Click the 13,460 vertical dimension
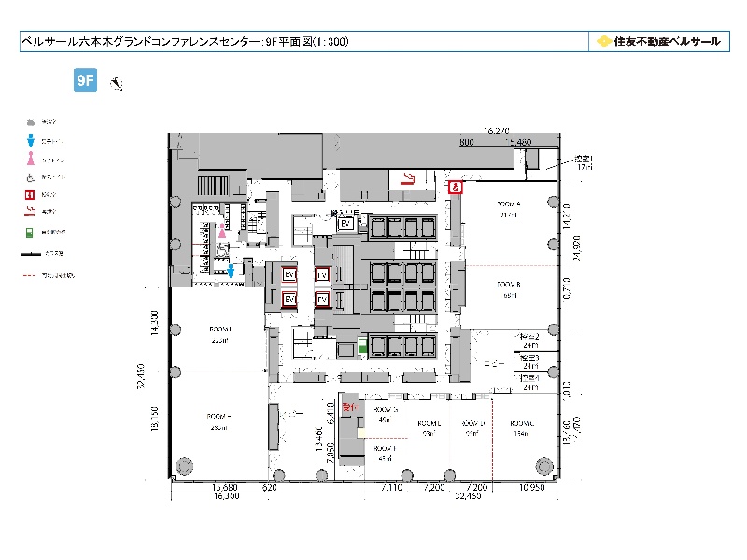This screenshot has width=747, height=560. point(319,439)
